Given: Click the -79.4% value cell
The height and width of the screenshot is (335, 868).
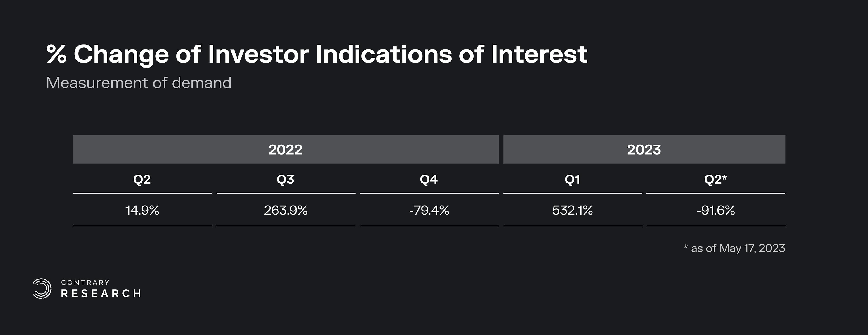Looking at the screenshot, I should tap(429, 211).
